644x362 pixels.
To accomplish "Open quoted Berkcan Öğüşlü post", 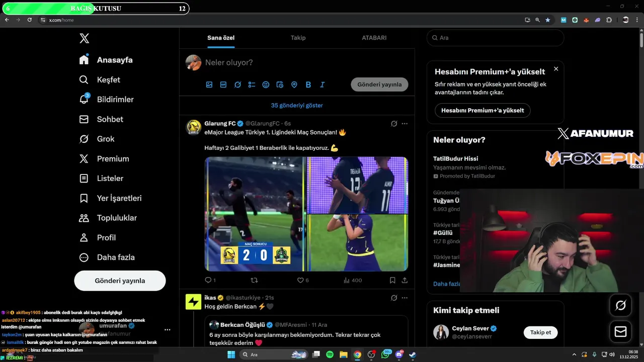I will pos(306,331).
